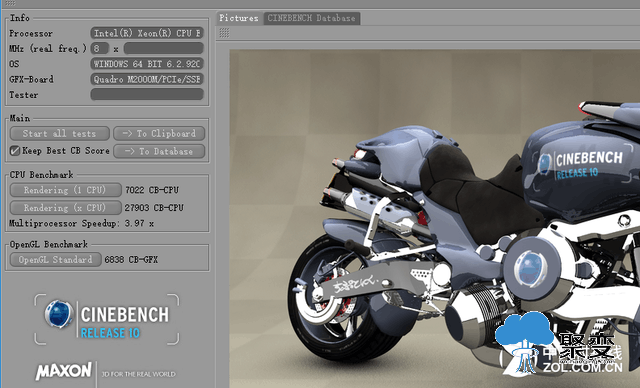Open the CINEBENCH Database tab
Image resolution: width=640 pixels, height=388 pixels.
311,18
